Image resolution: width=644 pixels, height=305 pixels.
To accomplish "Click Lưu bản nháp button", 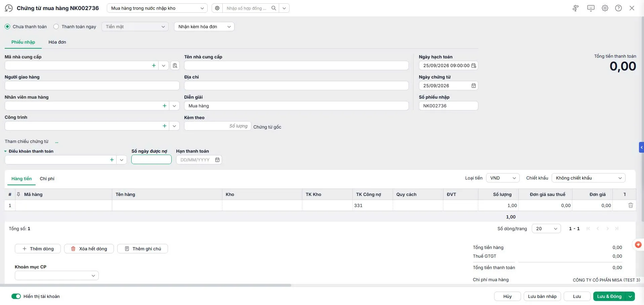I will pyautogui.click(x=542, y=296).
